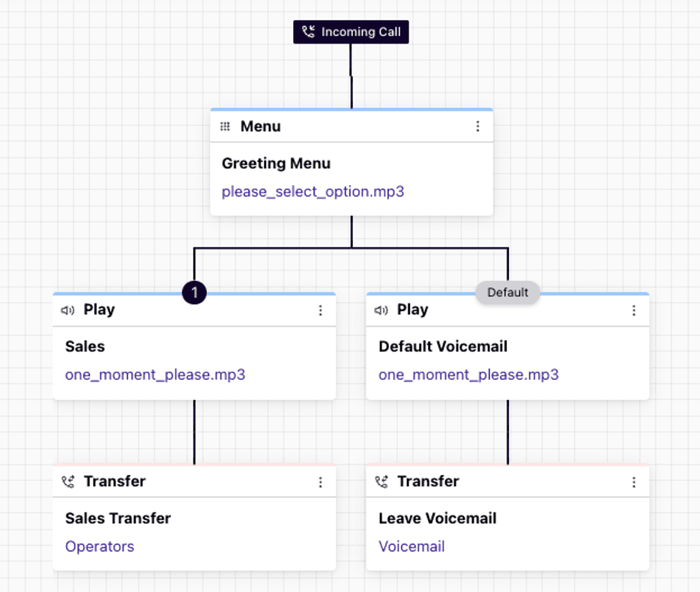
Task: Click the Voicemail transfer destination link
Action: coord(411,546)
